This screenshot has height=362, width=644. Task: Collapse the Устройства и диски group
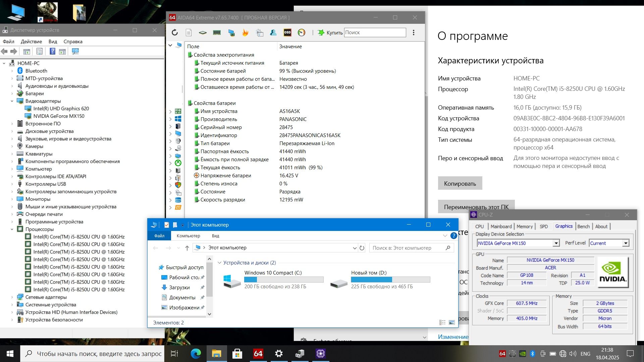point(220,263)
